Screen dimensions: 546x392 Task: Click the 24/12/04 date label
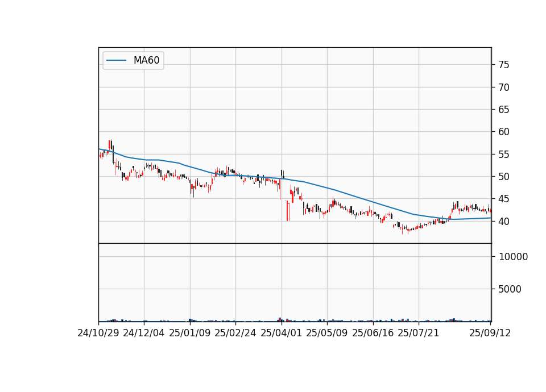coord(144,333)
